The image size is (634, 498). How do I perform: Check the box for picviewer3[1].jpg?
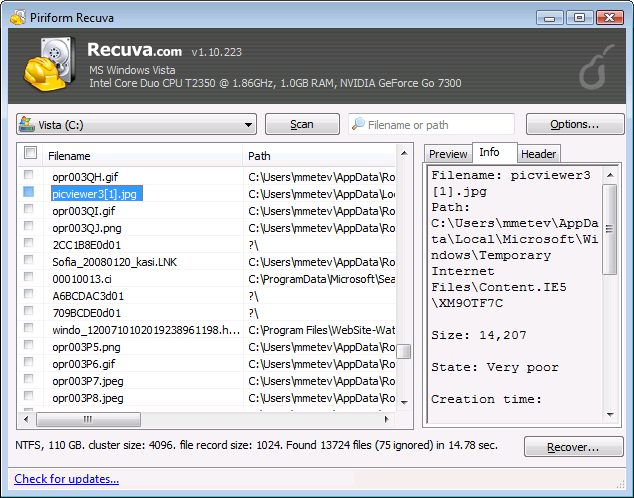28,191
